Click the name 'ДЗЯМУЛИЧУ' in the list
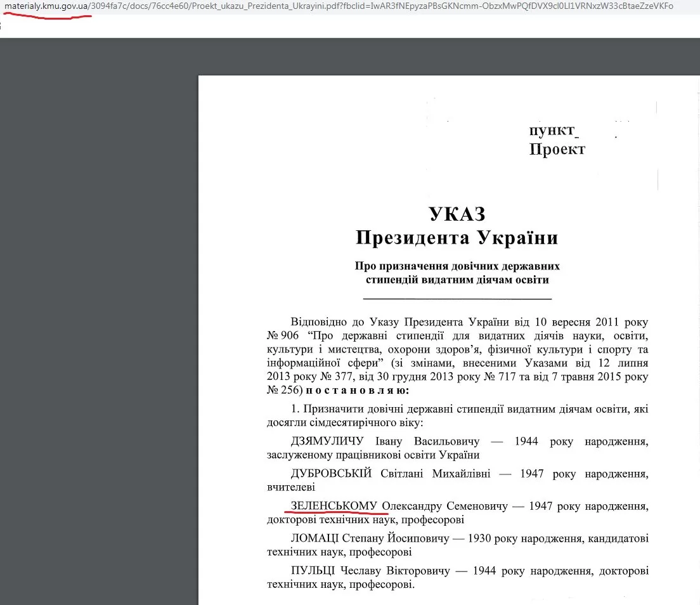Screen dimensions: 700x605 point(327,441)
